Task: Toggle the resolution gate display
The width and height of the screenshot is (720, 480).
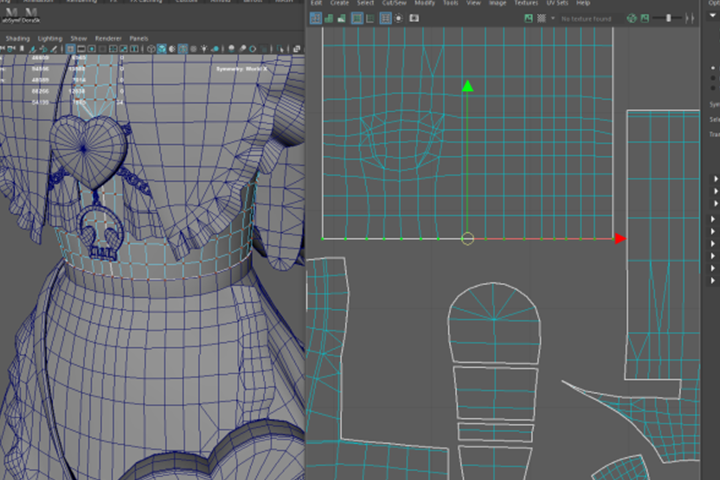Action: (x=91, y=49)
